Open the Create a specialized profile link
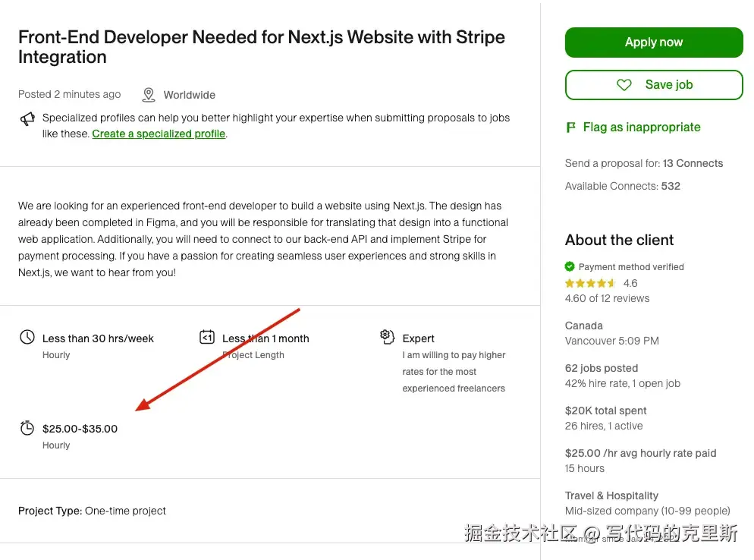 pos(159,134)
